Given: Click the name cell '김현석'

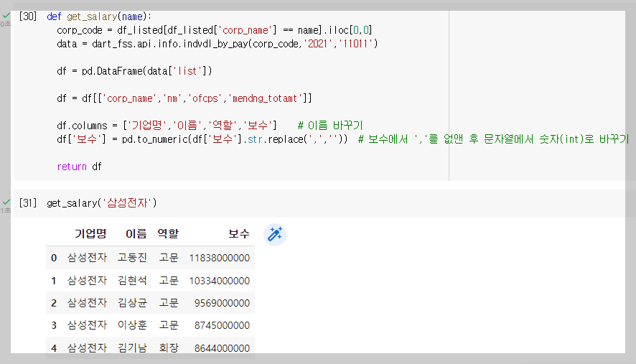Looking at the screenshot, I should [x=132, y=281].
